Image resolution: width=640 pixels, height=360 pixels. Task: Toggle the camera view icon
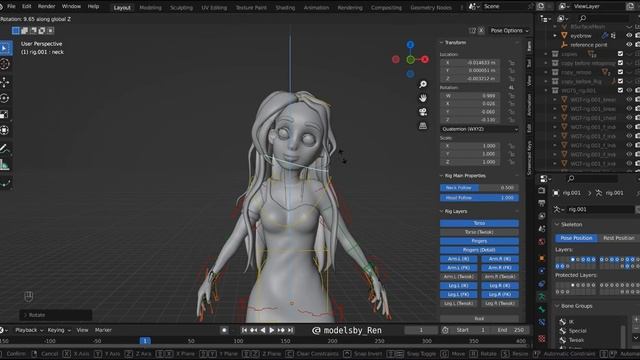423,112
